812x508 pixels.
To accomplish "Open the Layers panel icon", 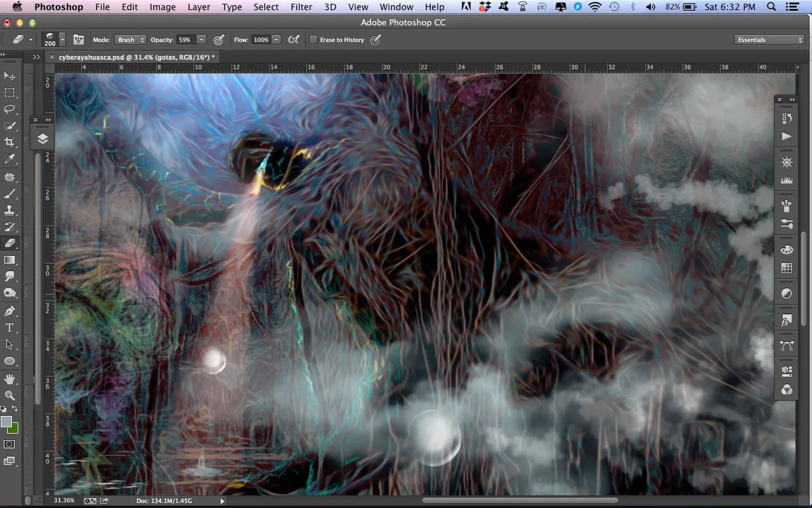I will point(43,139).
